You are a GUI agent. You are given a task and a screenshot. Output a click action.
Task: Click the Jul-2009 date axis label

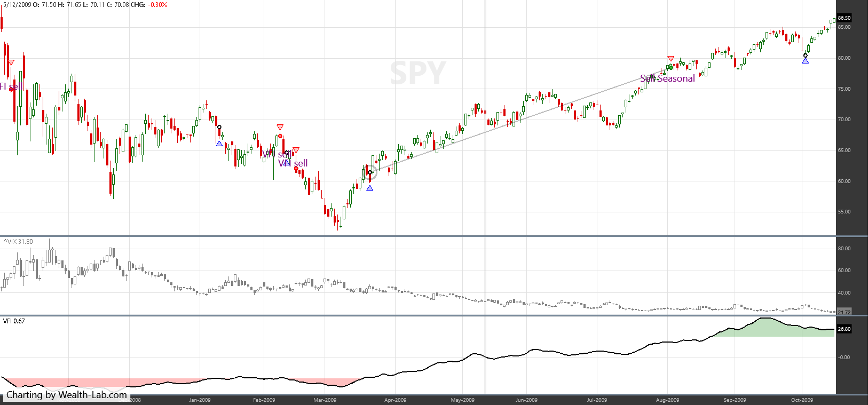pyautogui.click(x=597, y=400)
